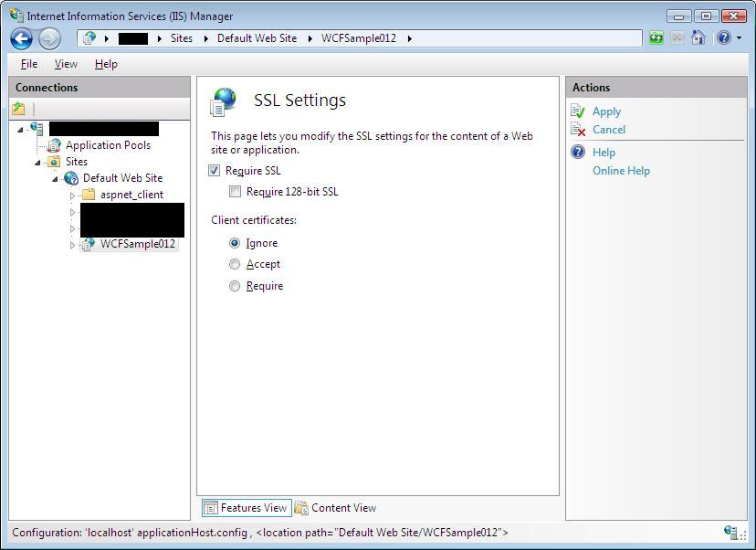
Task: Select the Ignore client certificates option
Action: point(235,243)
